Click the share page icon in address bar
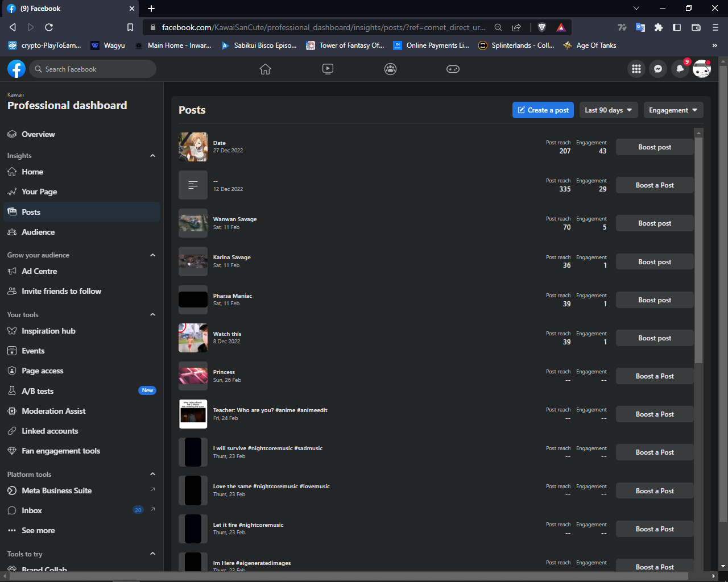This screenshot has height=582, width=728. 516,27
